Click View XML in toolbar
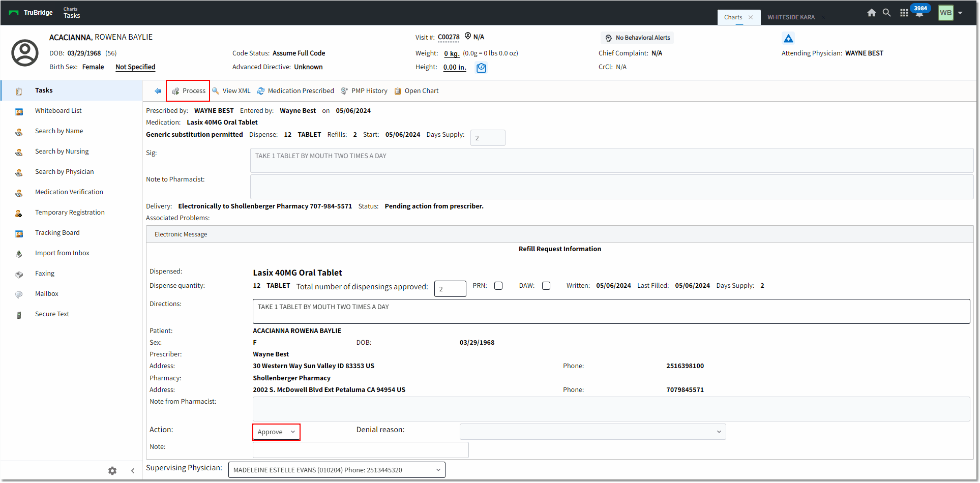980x483 pixels. 231,91
